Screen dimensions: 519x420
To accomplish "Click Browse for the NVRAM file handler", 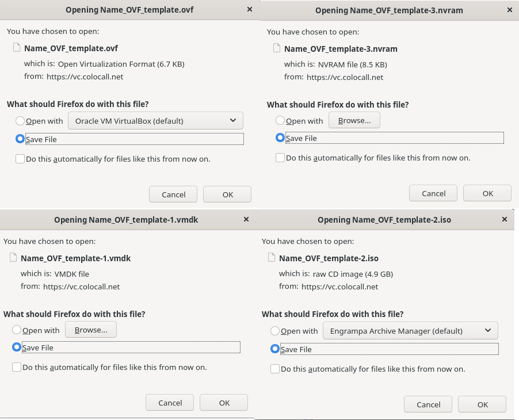I will click(354, 120).
